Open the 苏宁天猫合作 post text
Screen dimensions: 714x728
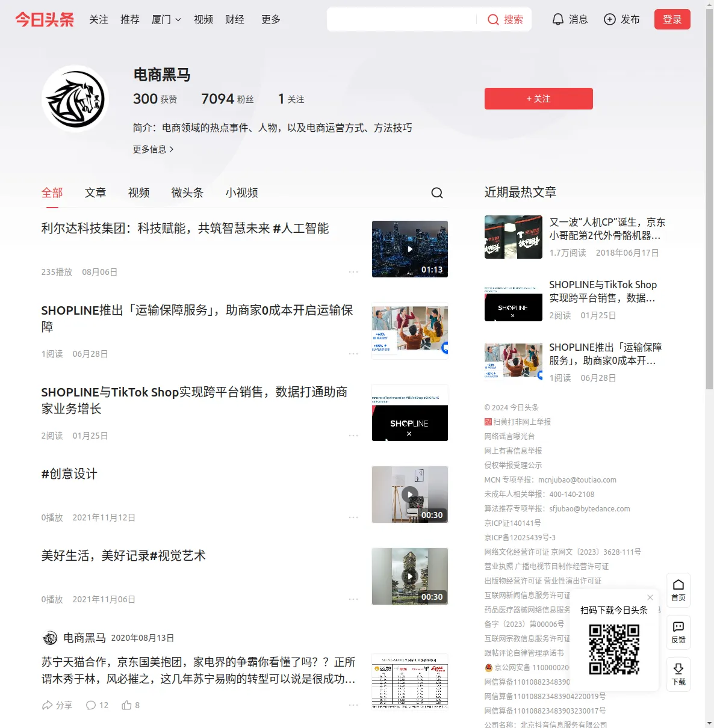pos(199,670)
